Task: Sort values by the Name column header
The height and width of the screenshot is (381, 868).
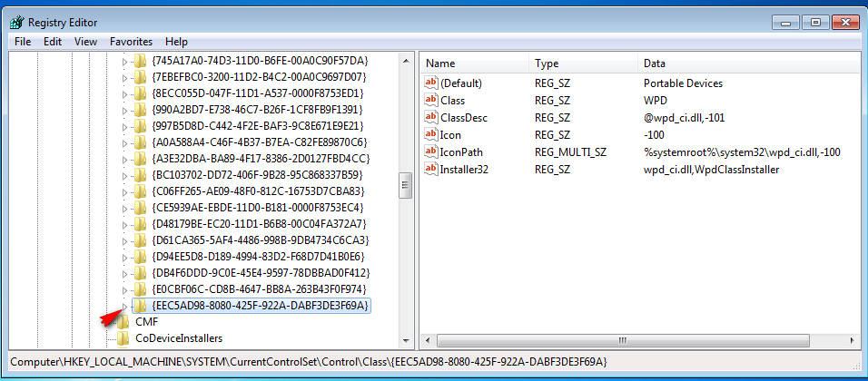Action: click(475, 63)
